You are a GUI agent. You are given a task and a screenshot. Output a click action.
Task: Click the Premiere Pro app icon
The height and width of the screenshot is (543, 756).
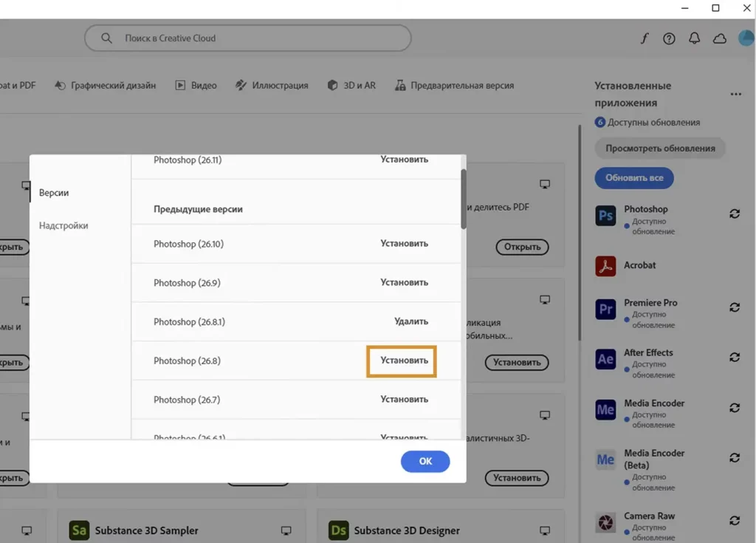(x=605, y=309)
